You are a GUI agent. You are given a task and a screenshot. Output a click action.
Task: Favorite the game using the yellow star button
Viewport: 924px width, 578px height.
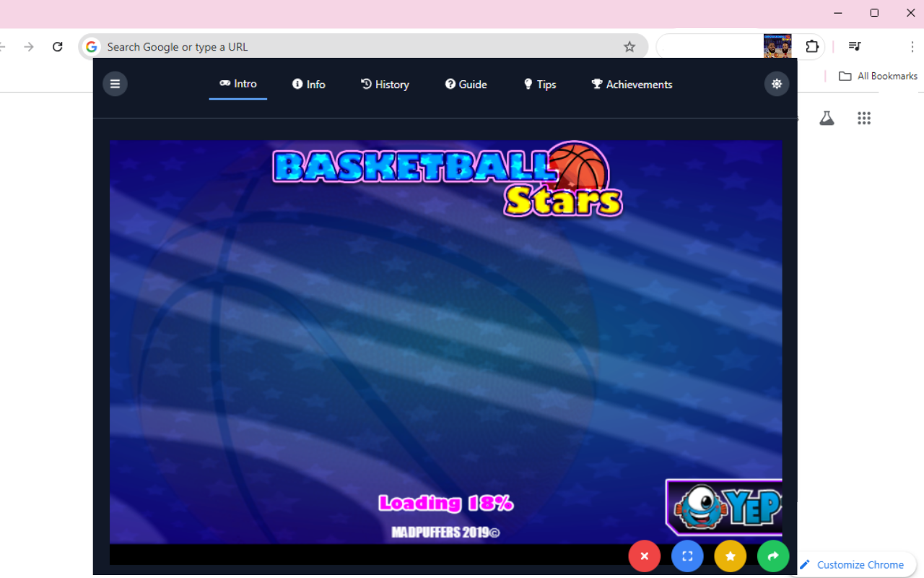pos(730,556)
